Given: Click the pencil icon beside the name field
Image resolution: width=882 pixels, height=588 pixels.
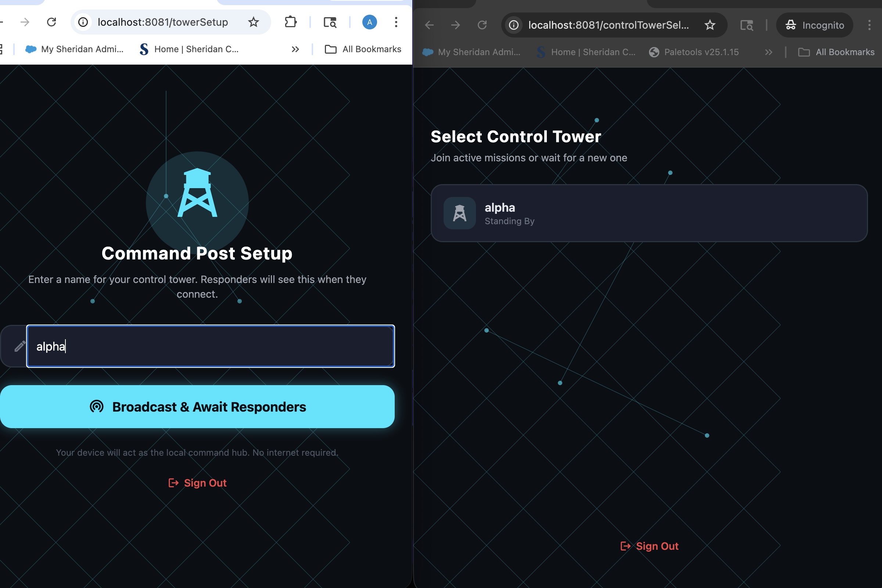Looking at the screenshot, I should [19, 346].
